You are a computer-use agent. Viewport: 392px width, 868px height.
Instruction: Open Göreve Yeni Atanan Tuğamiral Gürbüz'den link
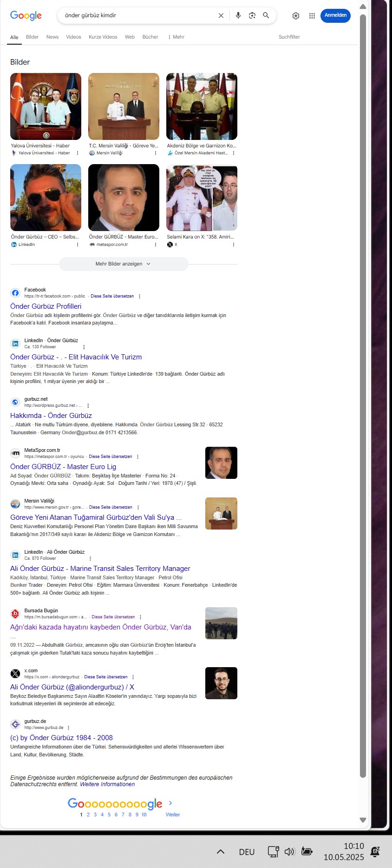pos(96,517)
